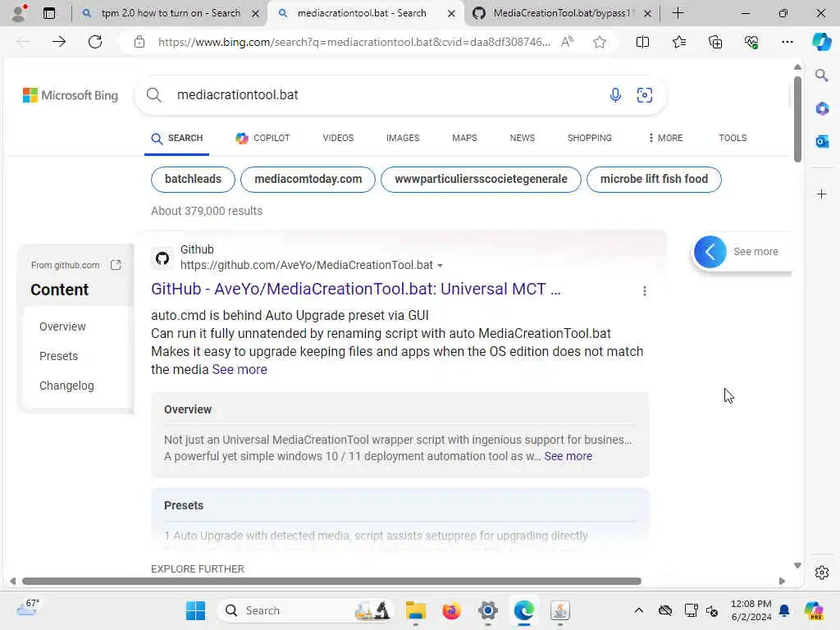840x630 pixels.
Task: Click the mediacomtoday.com suggestion chip
Action: click(308, 180)
